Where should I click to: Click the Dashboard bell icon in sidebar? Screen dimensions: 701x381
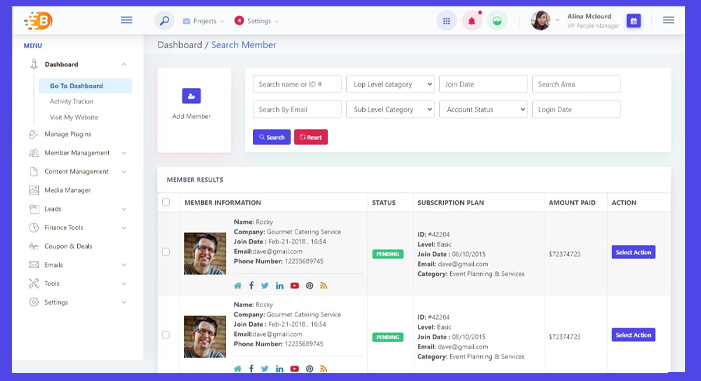pyautogui.click(x=34, y=64)
